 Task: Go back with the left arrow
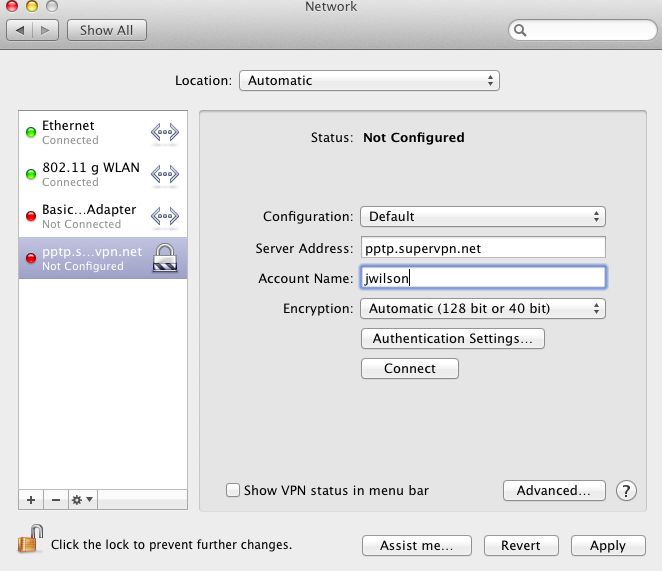[x=20, y=30]
